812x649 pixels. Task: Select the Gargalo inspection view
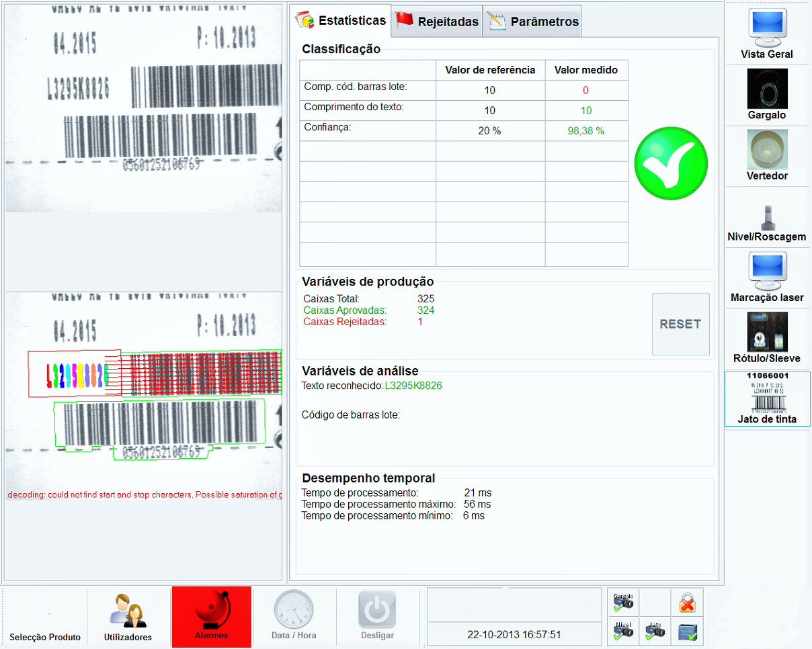coord(767,94)
